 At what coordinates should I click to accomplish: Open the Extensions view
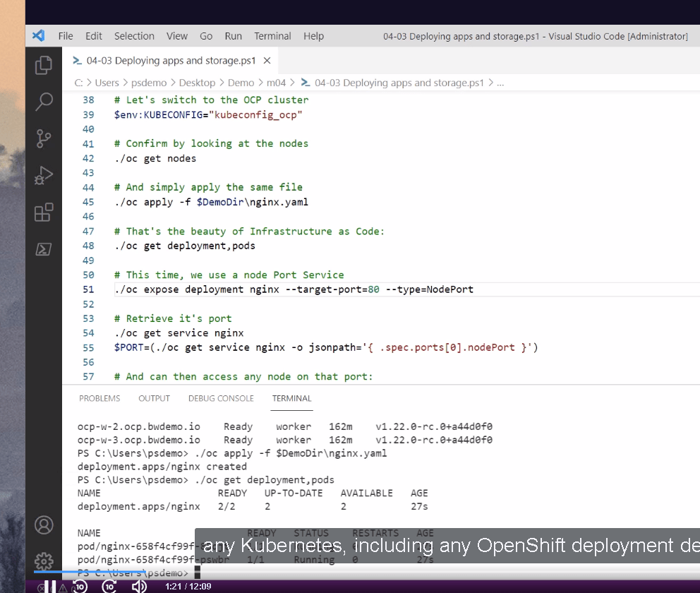[44, 212]
